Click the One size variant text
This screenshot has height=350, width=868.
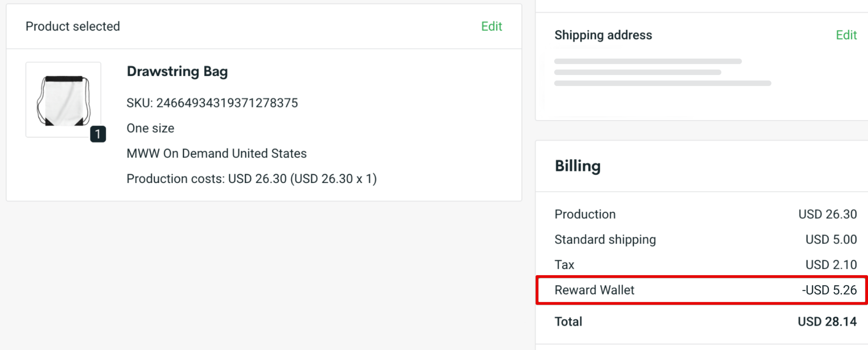coord(150,128)
